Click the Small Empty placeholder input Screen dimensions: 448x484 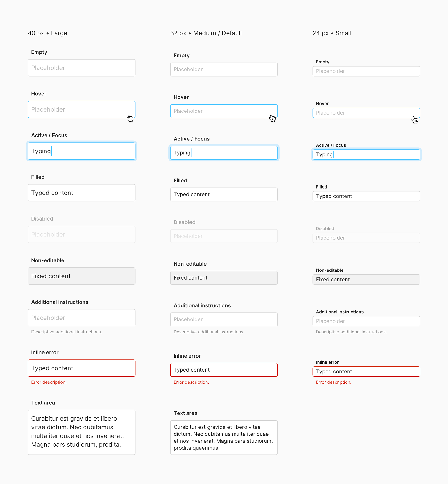[366, 71]
